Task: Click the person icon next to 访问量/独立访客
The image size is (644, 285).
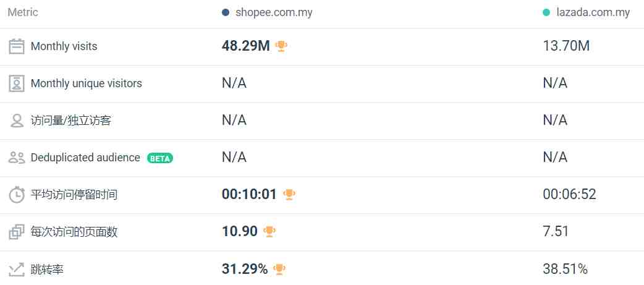Action: 17,121
